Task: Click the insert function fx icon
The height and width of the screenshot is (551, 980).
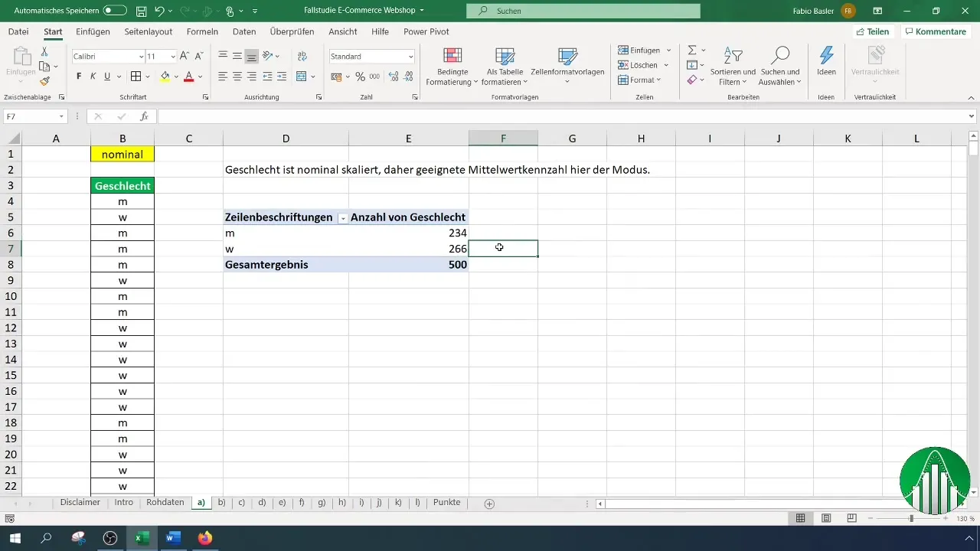Action: [x=144, y=116]
